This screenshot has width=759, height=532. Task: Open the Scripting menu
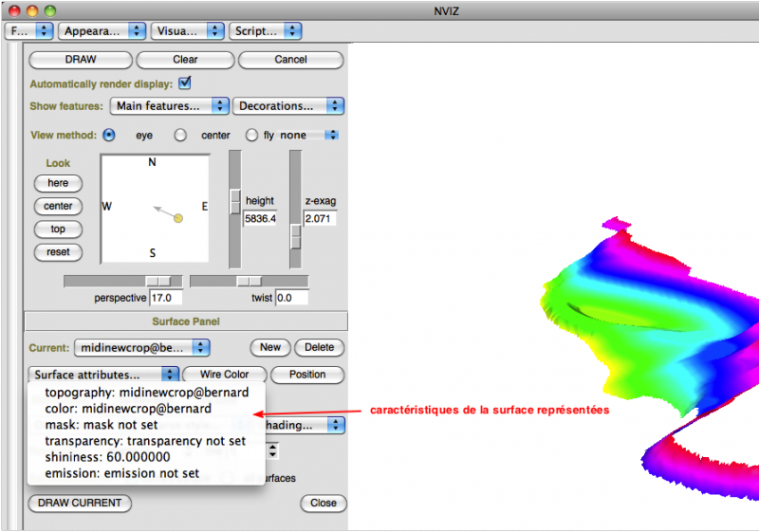265,30
